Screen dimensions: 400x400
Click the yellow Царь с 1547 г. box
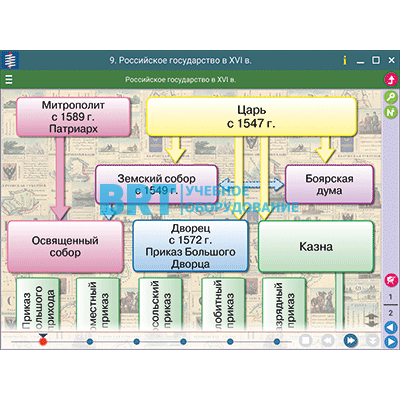tap(251, 117)
